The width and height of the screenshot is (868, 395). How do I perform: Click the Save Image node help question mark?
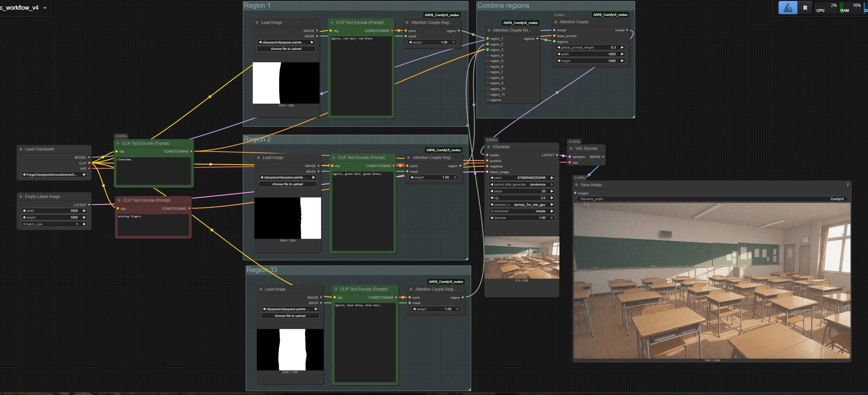[847, 185]
